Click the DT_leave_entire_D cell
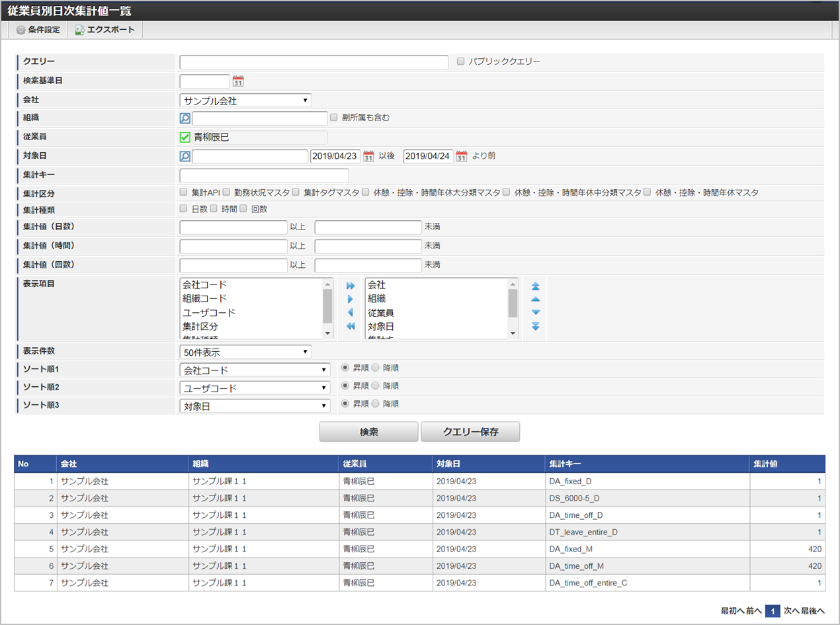The image size is (840, 625). click(648, 532)
